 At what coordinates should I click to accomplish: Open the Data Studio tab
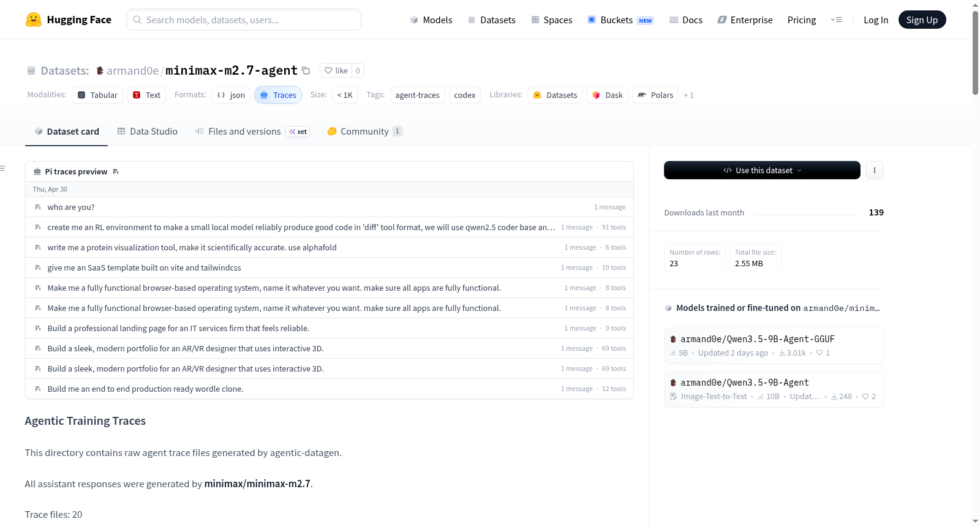coord(148,132)
